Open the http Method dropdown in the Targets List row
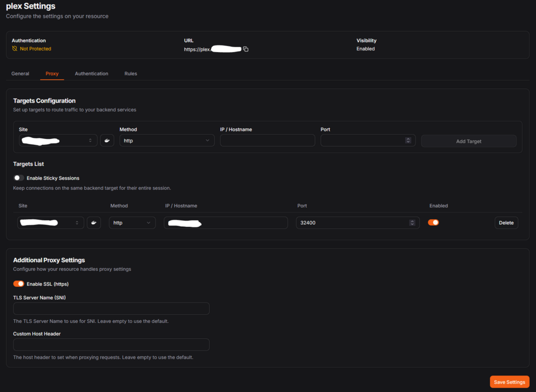 [x=132, y=223]
